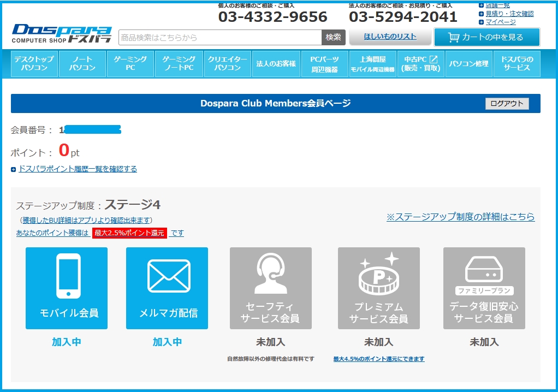Open パソコン修理 menu
Image resolution: width=558 pixels, height=392 pixels.
coord(468,64)
